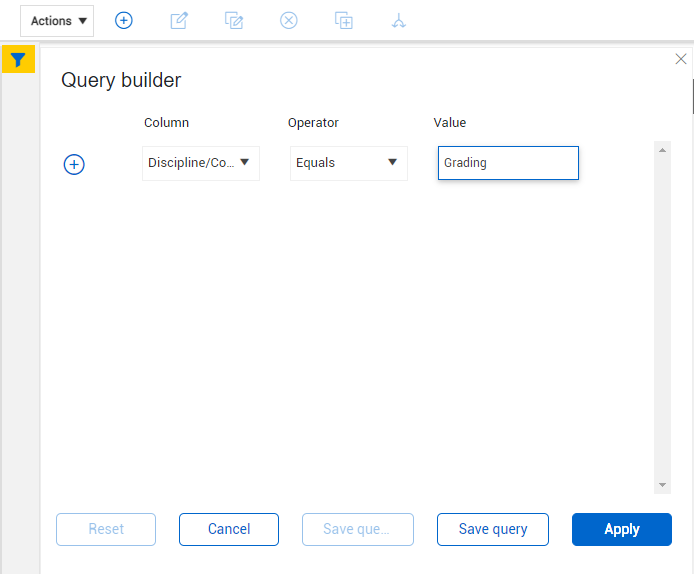694x574 pixels.
Task: Click the query list scroll down arrow
Action: click(662, 485)
